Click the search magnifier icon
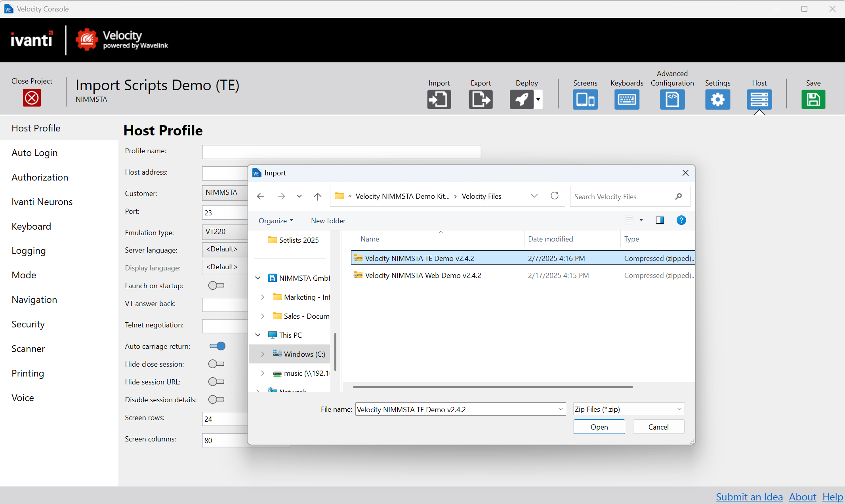845x504 pixels. pos(679,196)
